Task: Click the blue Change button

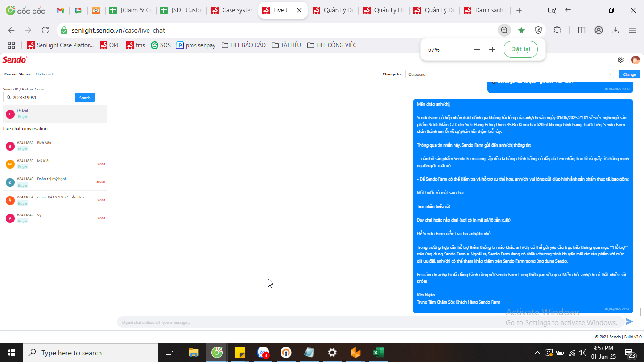Action: click(x=629, y=74)
